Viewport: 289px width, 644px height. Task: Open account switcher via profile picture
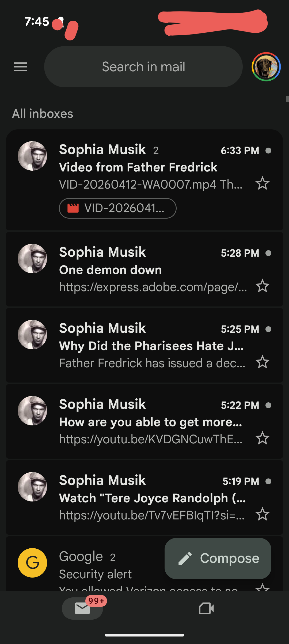[x=266, y=67]
